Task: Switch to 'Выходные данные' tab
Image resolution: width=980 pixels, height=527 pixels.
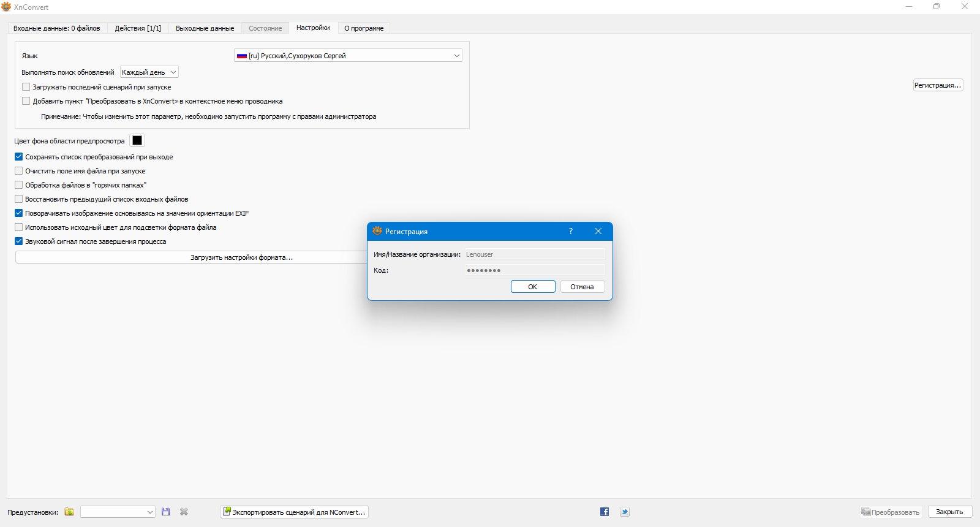Action: pyautogui.click(x=205, y=28)
